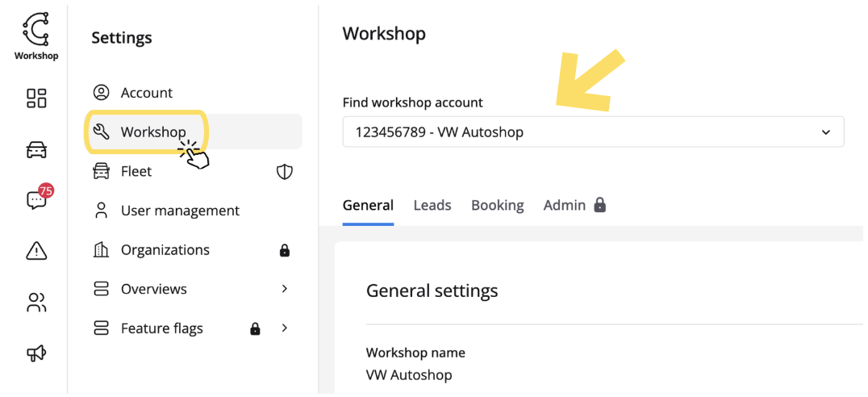The image size is (868, 397).
Task: Click the lock icon beside Organizations
Action: 284,250
